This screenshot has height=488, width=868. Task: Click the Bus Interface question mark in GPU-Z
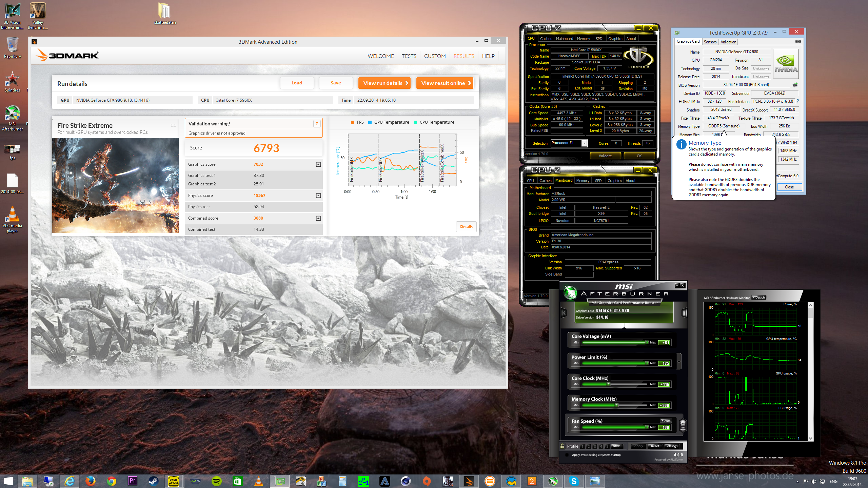click(798, 101)
